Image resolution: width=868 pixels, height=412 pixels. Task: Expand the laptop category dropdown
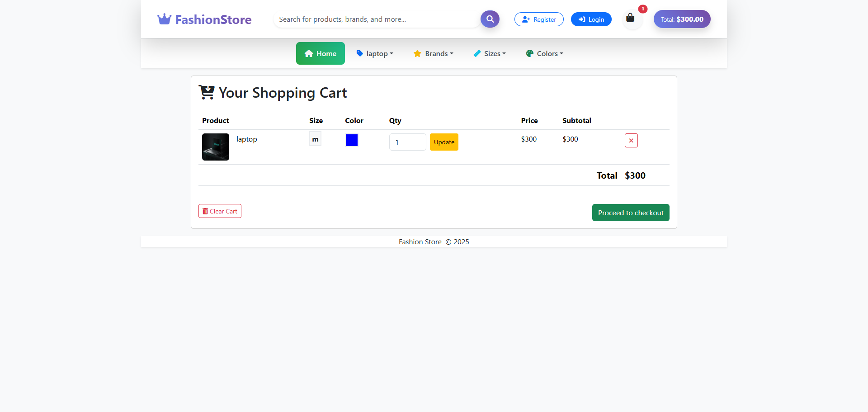tap(375, 53)
